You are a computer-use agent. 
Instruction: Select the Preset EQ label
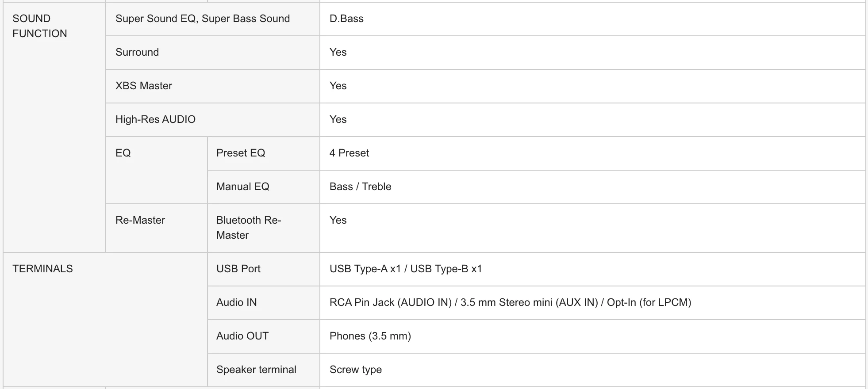[241, 153]
